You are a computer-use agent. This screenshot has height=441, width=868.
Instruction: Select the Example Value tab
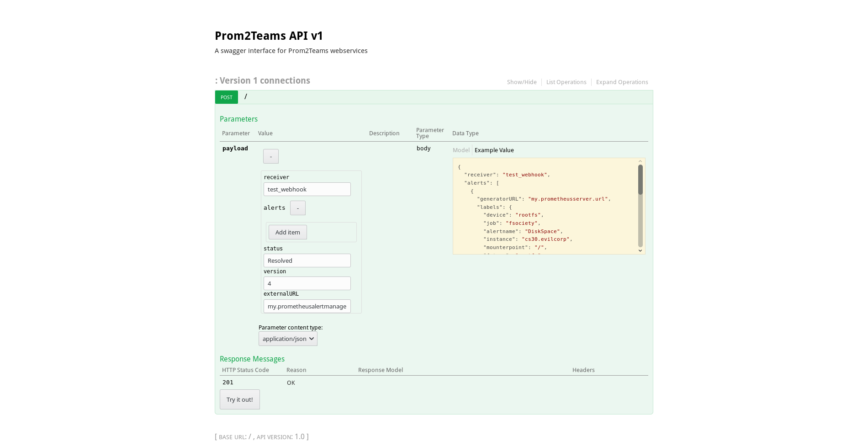click(x=494, y=150)
